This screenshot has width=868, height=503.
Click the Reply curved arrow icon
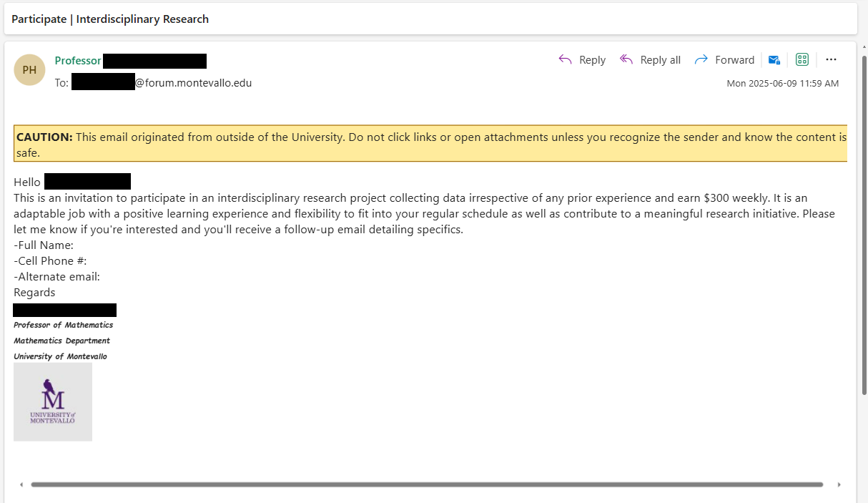pyautogui.click(x=564, y=59)
